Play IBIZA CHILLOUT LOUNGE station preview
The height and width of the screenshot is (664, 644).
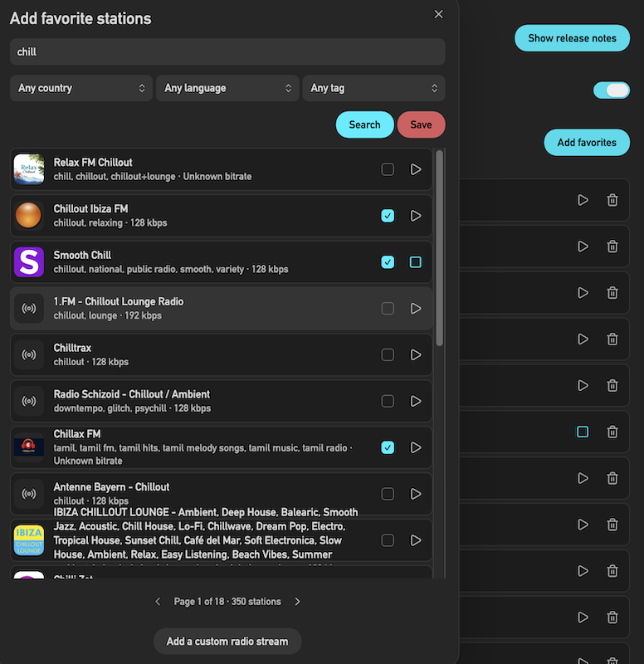coord(415,540)
